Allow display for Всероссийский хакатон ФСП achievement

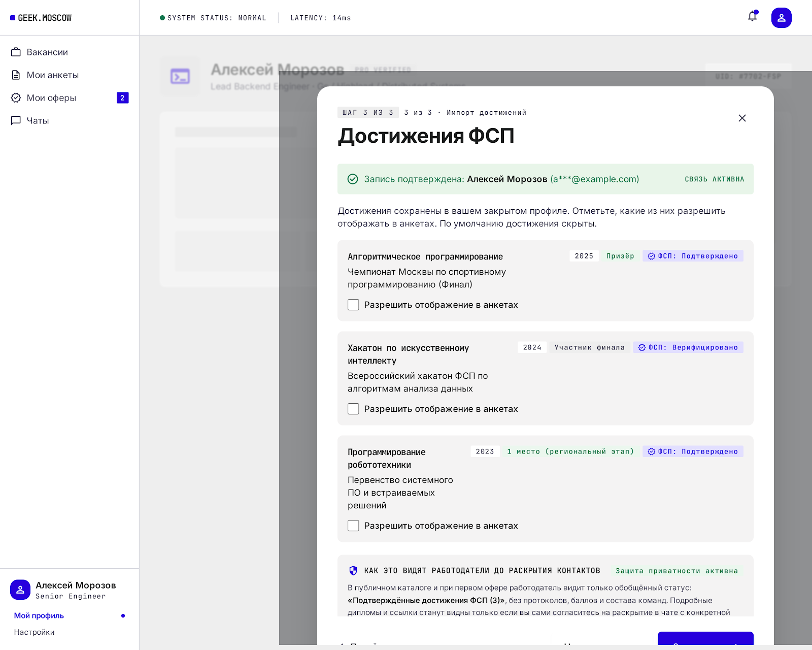[x=353, y=409]
